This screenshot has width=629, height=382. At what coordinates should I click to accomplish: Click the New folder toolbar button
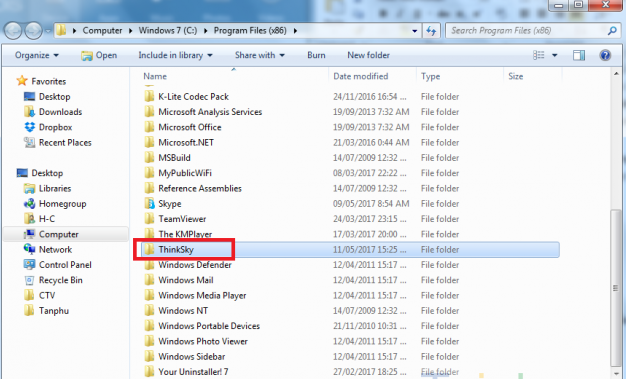click(x=368, y=55)
